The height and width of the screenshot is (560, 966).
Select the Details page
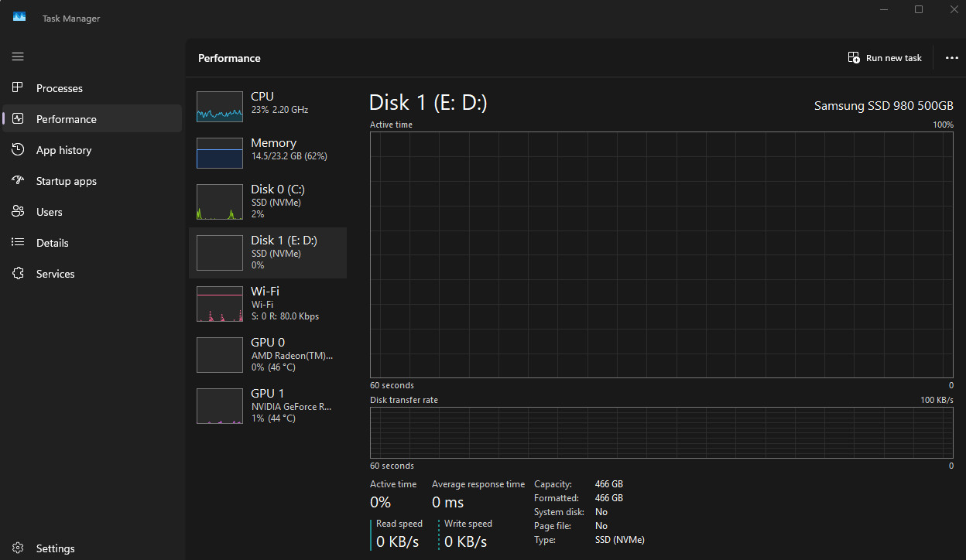pos(92,243)
